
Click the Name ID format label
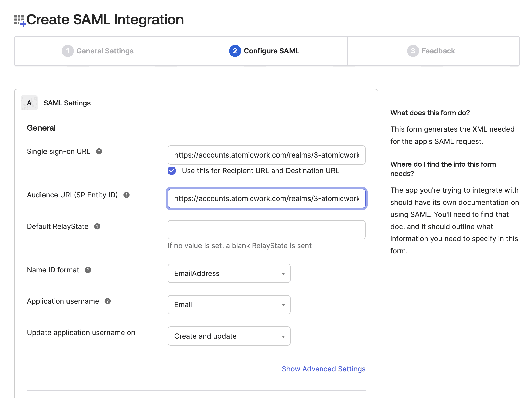[x=53, y=270]
